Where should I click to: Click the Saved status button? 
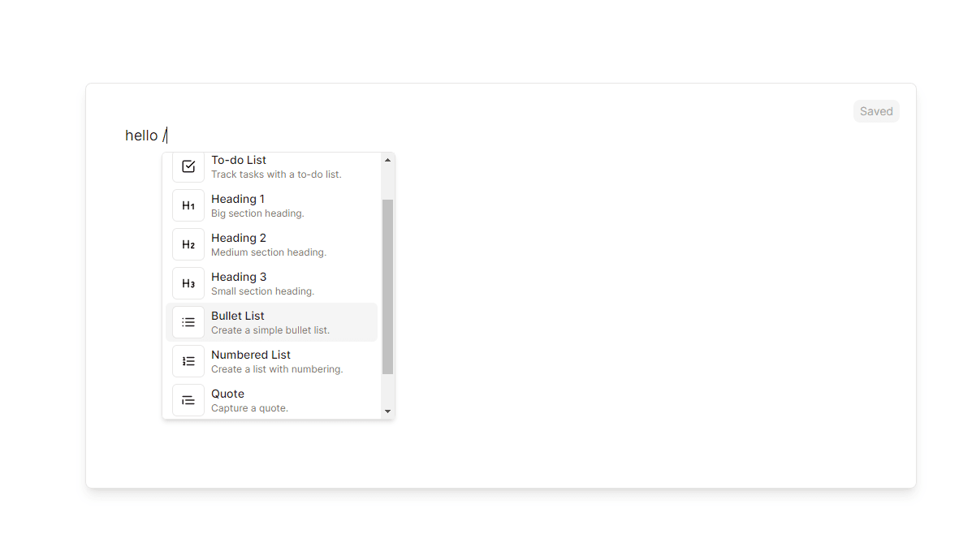876,111
